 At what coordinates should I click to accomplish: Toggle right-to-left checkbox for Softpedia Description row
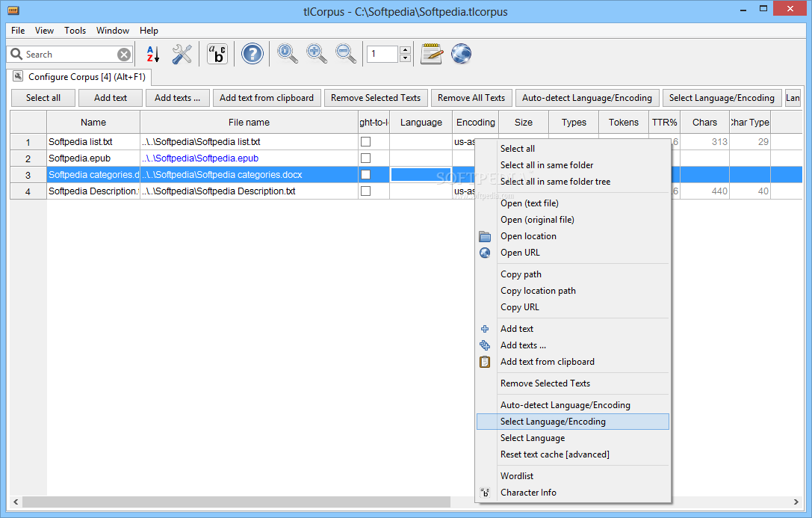365,191
